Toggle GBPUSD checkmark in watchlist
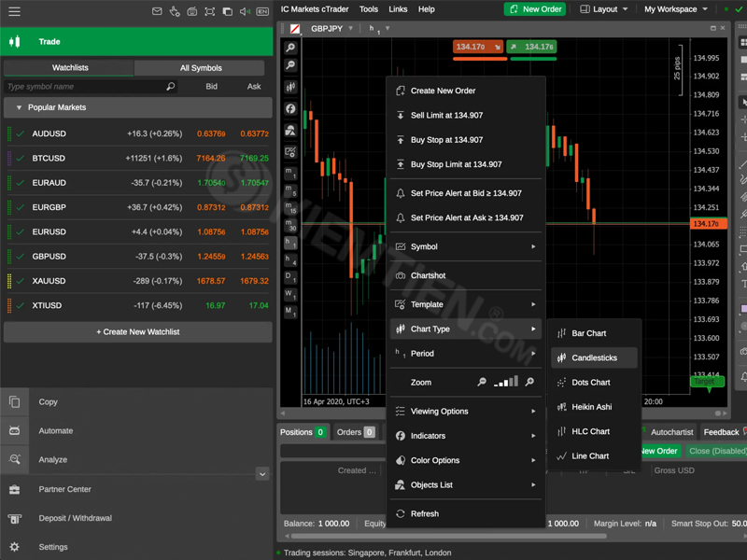The height and width of the screenshot is (560, 747). pos(20,256)
